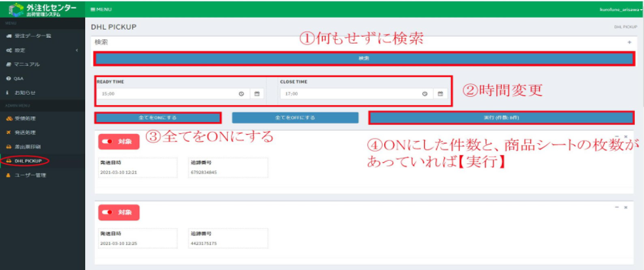Viewport: 644px width, 270px height.
Task: Click the DHL PICKUP breadcrumb at top right
Action: click(626, 27)
